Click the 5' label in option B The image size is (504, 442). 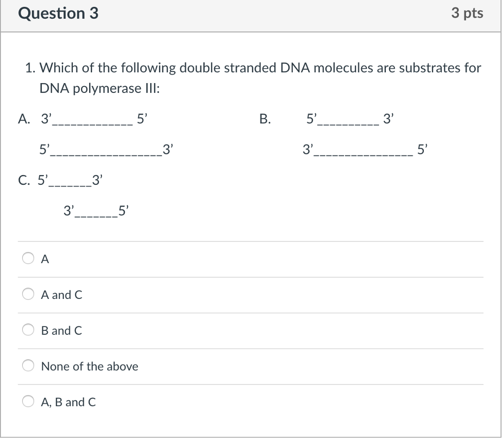pyautogui.click(x=310, y=118)
